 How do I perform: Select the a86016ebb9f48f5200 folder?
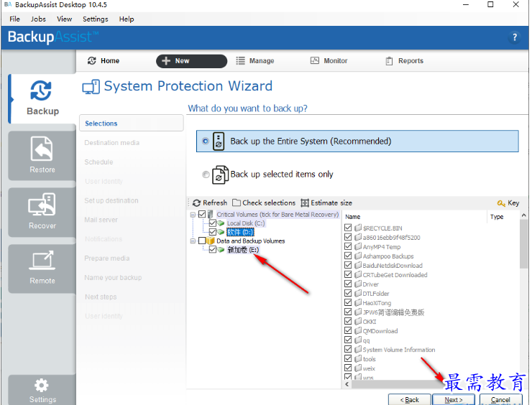[x=391, y=238]
